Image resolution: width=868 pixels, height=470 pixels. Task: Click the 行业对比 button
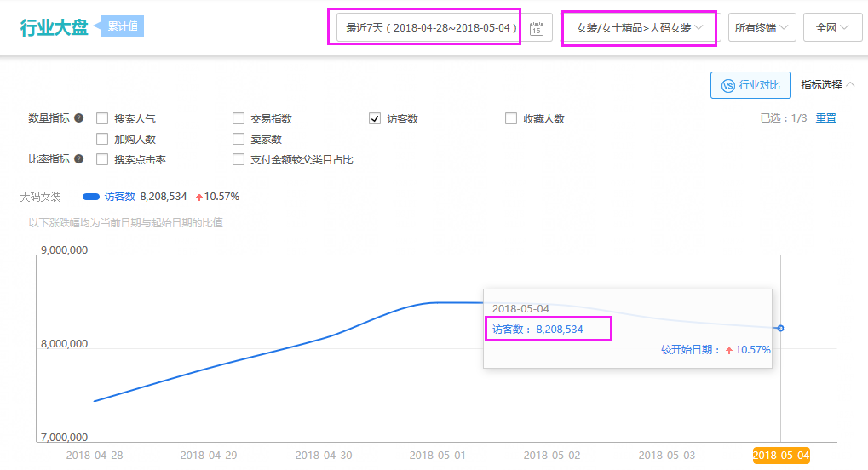pyautogui.click(x=750, y=85)
